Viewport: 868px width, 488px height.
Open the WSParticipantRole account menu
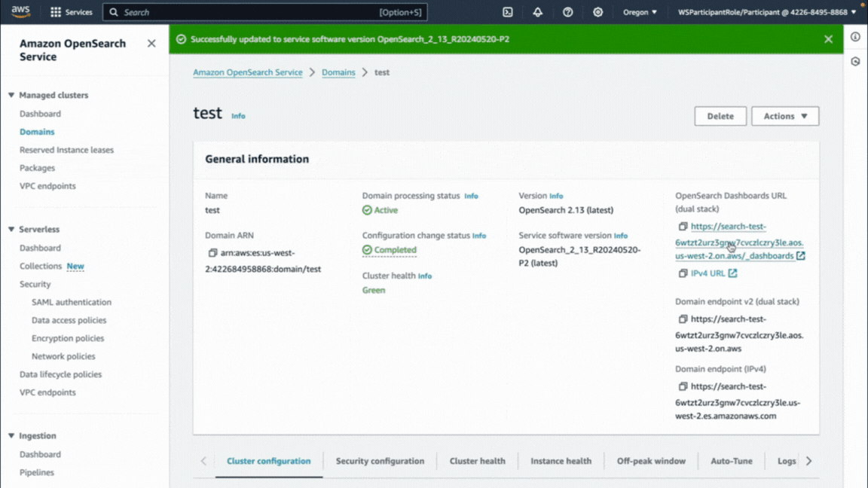(767, 12)
